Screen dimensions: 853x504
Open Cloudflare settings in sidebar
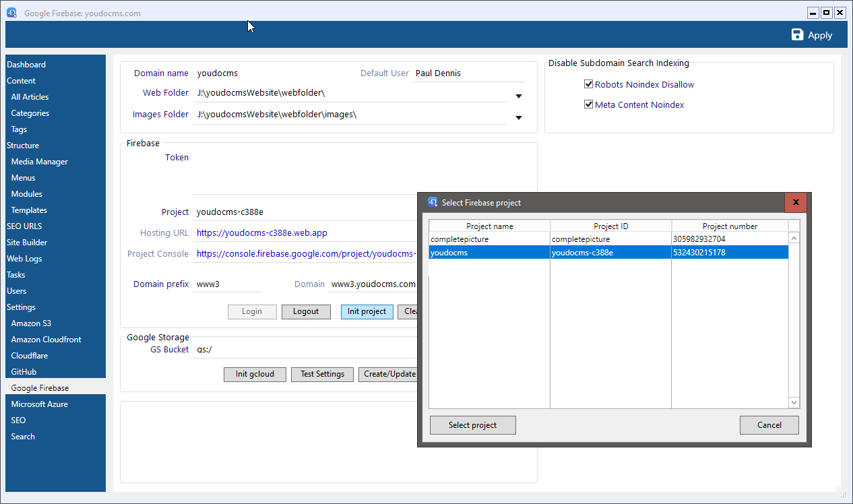click(29, 356)
